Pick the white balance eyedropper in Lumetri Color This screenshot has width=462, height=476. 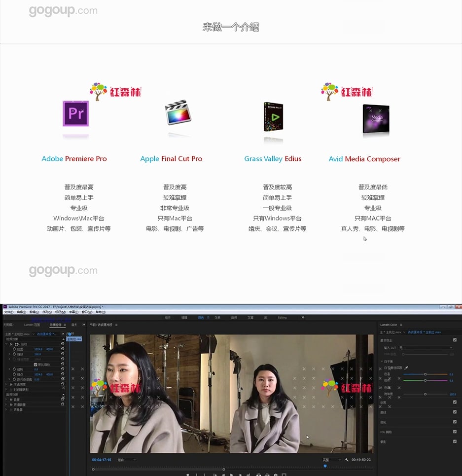(406, 367)
